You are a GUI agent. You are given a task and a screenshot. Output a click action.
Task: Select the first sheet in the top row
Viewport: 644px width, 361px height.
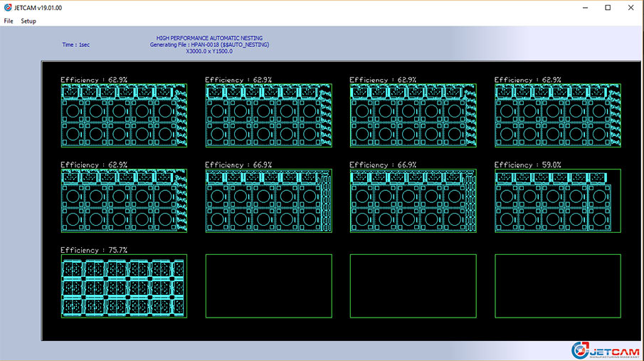[124, 115]
